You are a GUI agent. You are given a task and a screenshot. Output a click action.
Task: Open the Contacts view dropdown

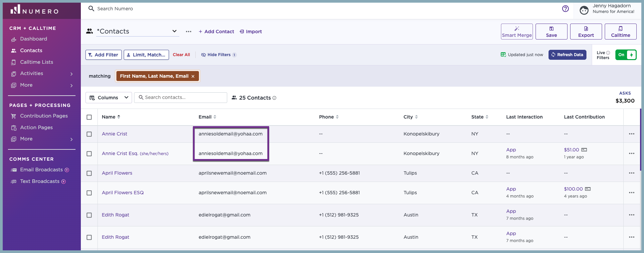point(137,31)
